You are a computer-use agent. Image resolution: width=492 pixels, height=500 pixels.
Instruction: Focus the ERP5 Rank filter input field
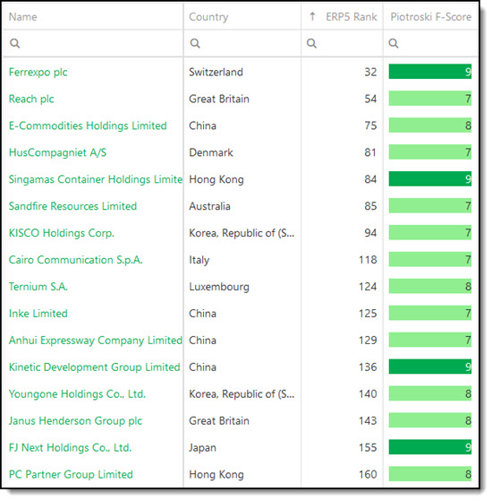coord(342,43)
